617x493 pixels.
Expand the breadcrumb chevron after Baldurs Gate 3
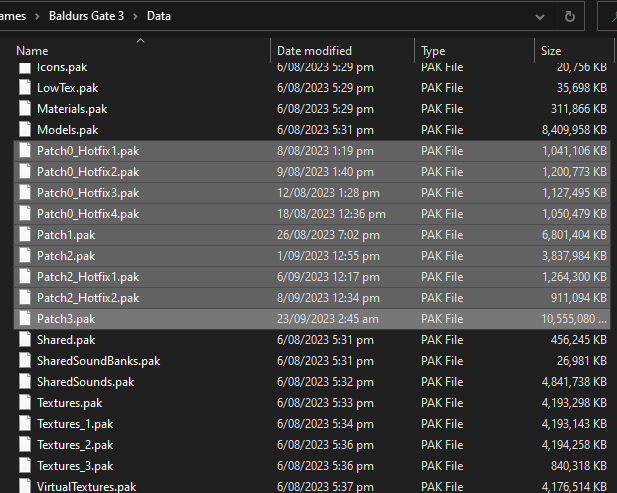(135, 17)
